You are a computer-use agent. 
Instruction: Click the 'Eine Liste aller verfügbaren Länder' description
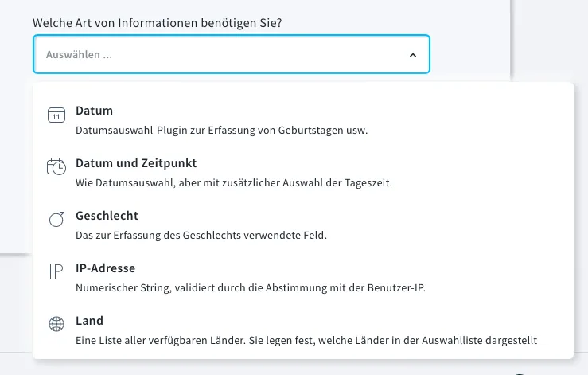point(306,340)
